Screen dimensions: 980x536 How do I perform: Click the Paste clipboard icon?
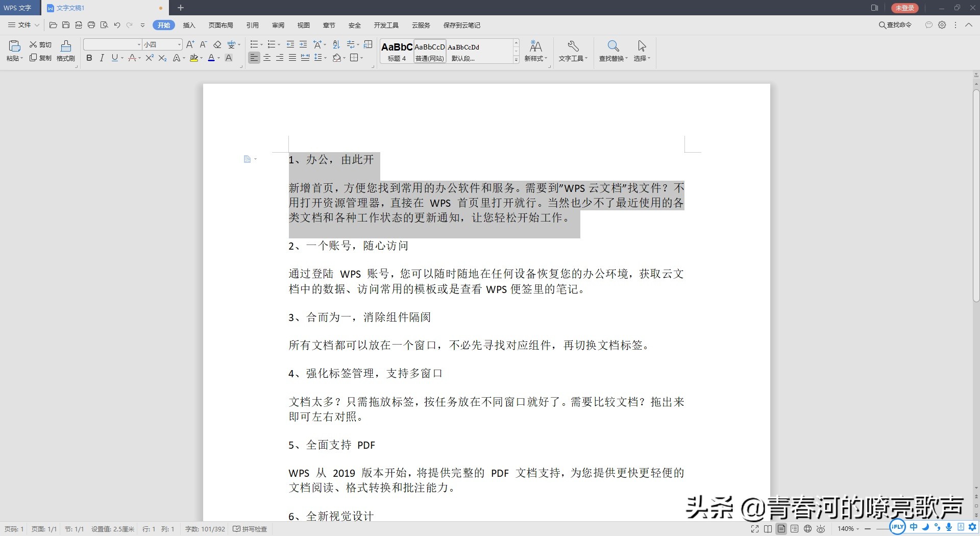tap(14, 46)
